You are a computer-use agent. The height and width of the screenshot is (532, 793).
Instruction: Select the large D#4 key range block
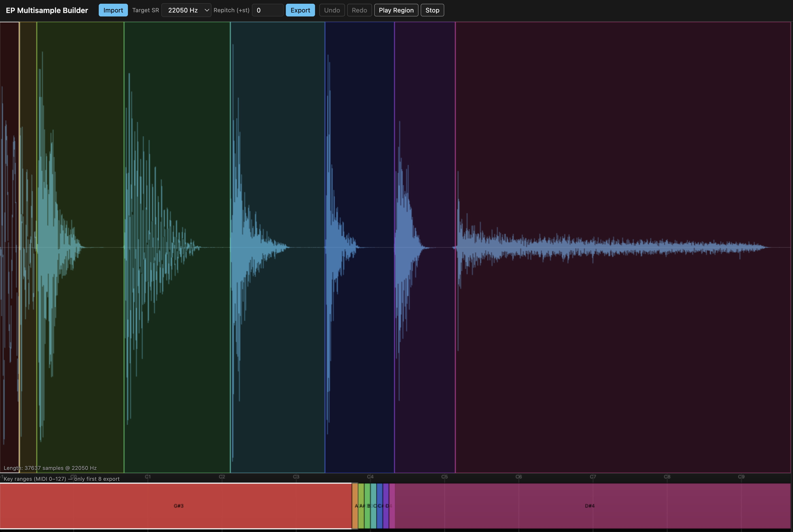click(589, 505)
